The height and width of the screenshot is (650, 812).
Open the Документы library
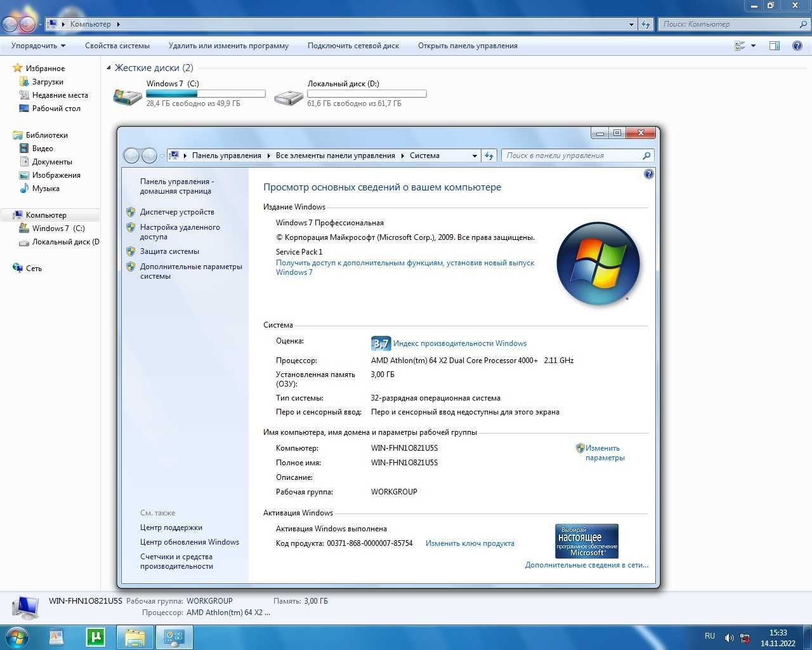tap(52, 161)
